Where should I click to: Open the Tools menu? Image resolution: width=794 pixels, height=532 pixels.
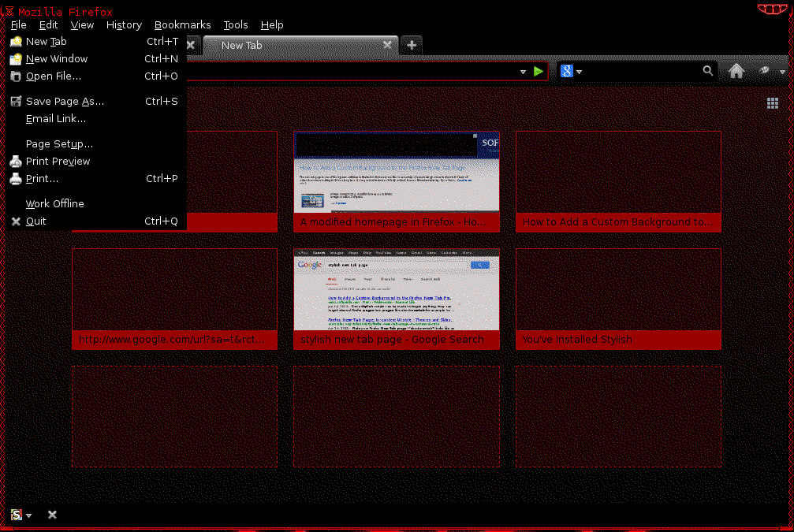coord(236,24)
